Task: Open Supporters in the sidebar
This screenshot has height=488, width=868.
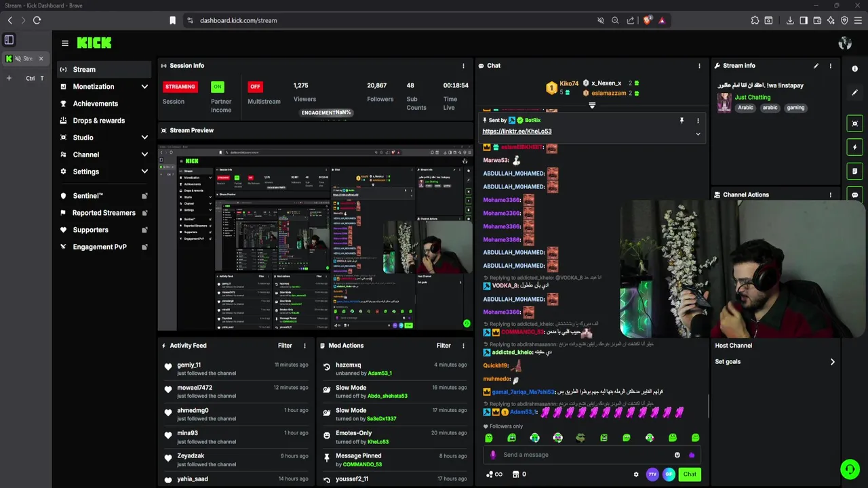Action: (x=103, y=230)
